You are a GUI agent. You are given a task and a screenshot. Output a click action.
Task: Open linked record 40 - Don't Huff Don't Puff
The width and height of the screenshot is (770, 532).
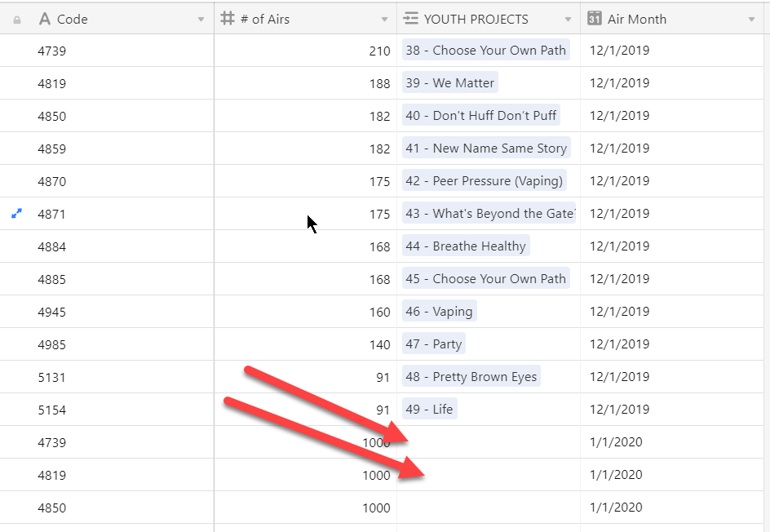coord(480,115)
